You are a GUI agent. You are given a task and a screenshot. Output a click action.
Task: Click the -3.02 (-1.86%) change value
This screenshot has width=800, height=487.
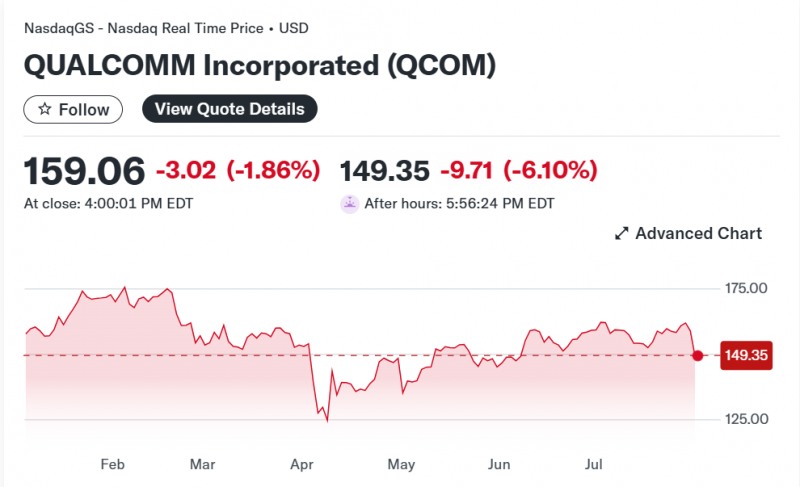[238, 171]
